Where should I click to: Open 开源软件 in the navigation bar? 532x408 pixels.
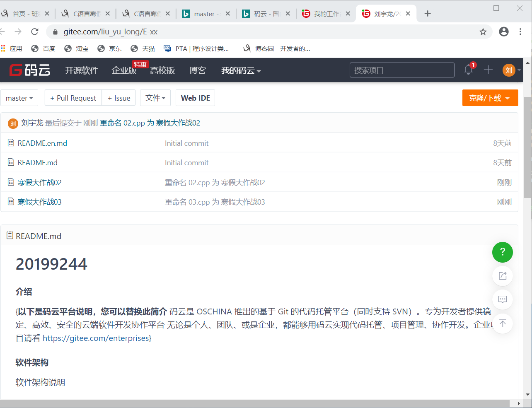(82, 70)
